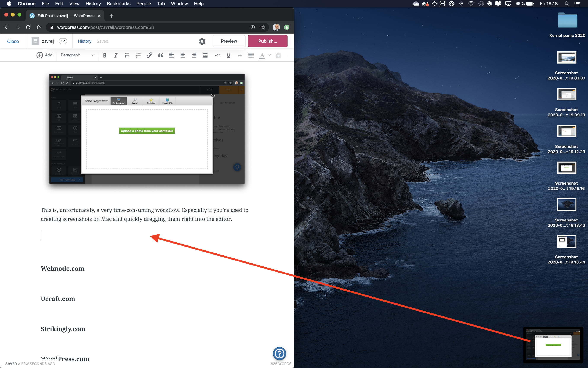Image resolution: width=588 pixels, height=368 pixels.
Task: Insert Read More tag
Action: click(x=205, y=55)
